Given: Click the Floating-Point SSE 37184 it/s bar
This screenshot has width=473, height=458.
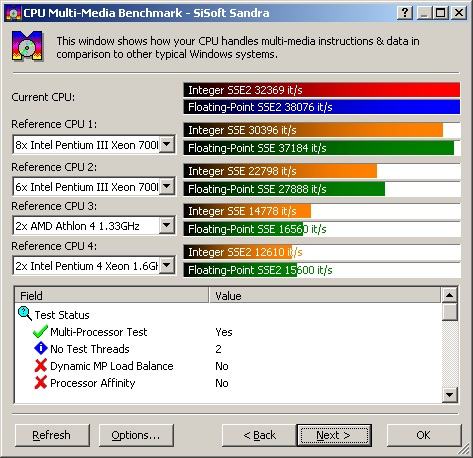Looking at the screenshot, I should pyautogui.click(x=319, y=148).
